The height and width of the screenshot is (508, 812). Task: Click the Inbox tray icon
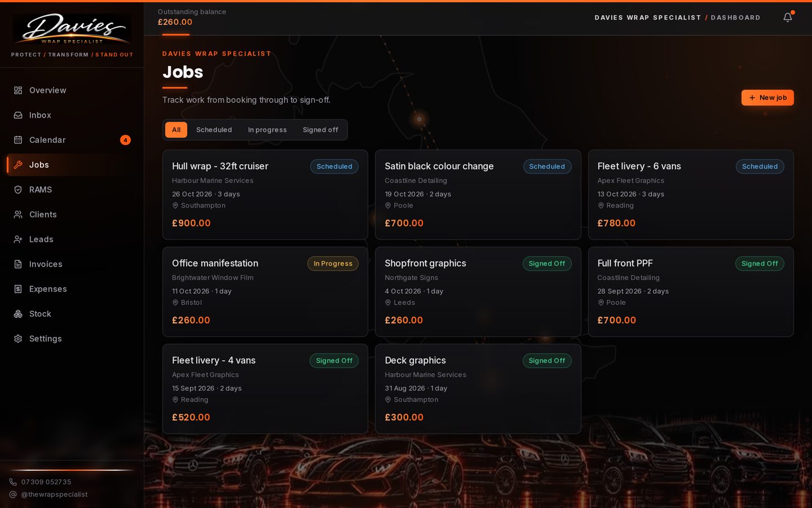pyautogui.click(x=18, y=115)
